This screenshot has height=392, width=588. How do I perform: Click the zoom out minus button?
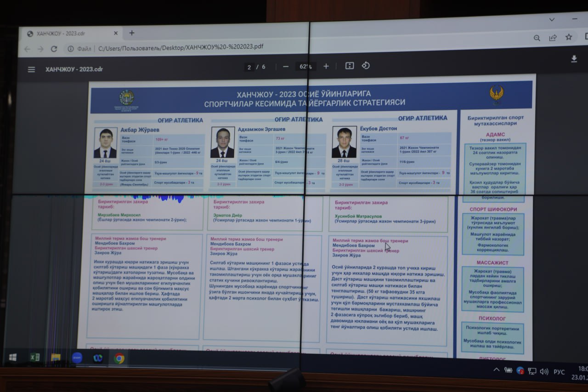click(x=286, y=67)
